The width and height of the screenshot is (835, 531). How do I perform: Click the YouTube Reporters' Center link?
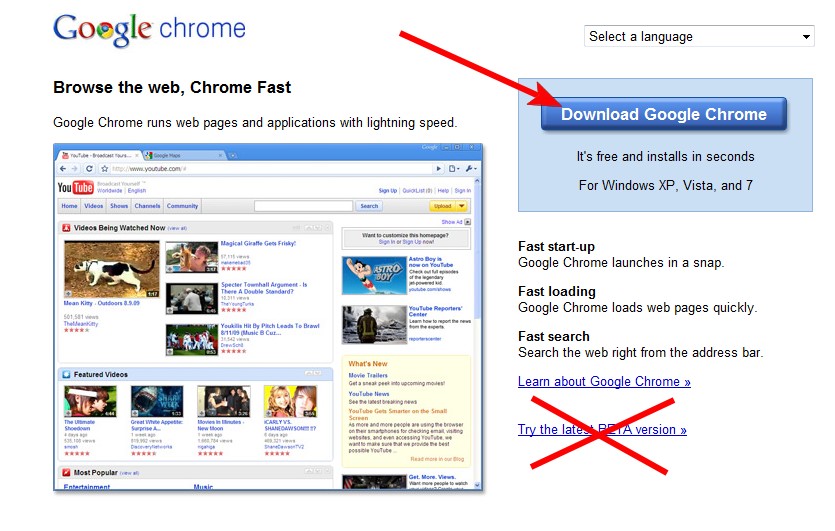point(436,311)
